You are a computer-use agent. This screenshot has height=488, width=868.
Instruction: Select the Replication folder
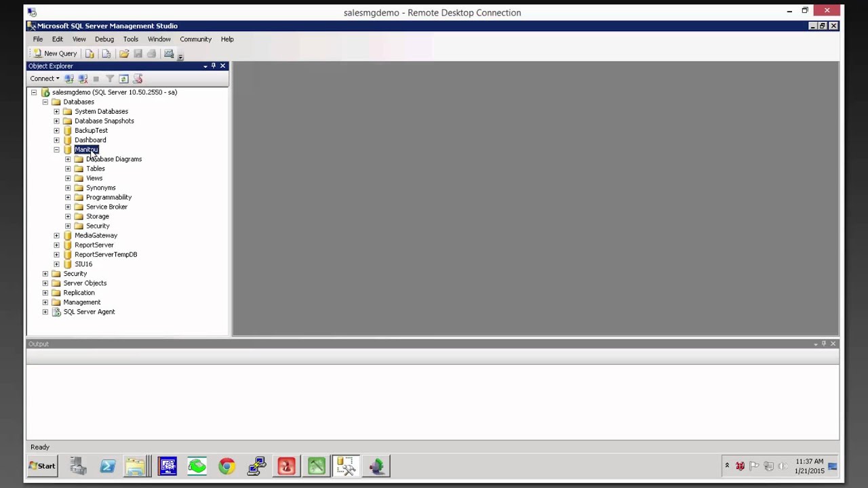click(79, 293)
